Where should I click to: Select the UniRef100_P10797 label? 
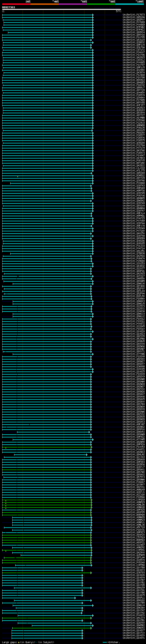pyautogui.click(x=134, y=65)
